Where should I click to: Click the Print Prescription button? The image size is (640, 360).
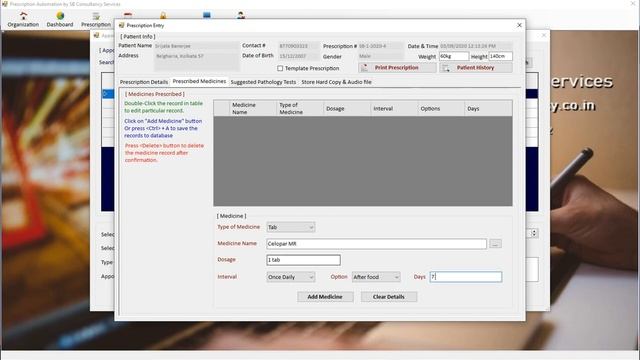click(397, 68)
